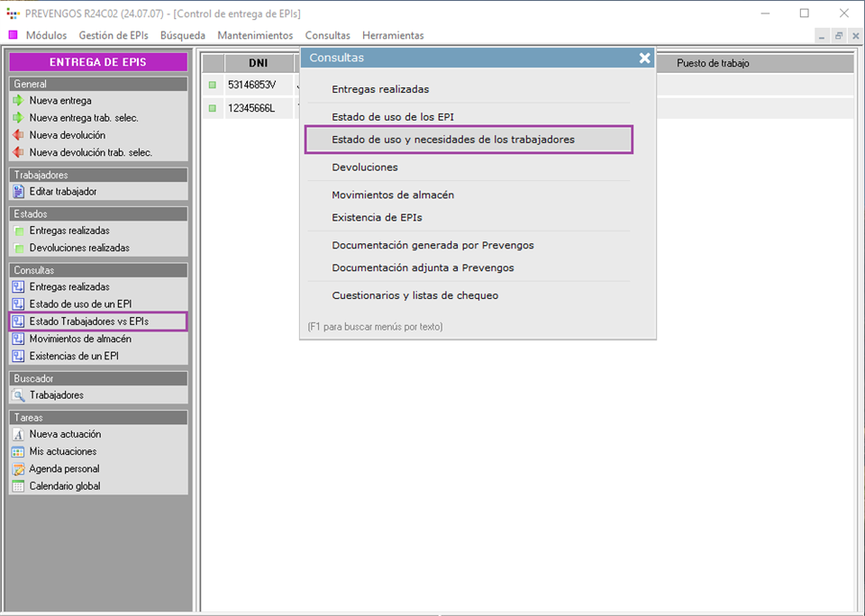
Task: Click the magnifier icon next to Trabajadores
Action: click(x=18, y=395)
